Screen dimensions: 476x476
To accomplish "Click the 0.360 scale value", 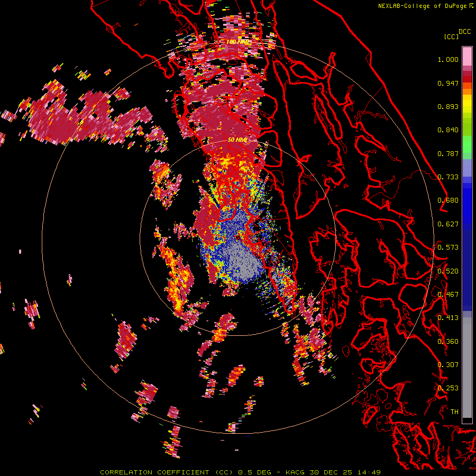I will [448, 341].
